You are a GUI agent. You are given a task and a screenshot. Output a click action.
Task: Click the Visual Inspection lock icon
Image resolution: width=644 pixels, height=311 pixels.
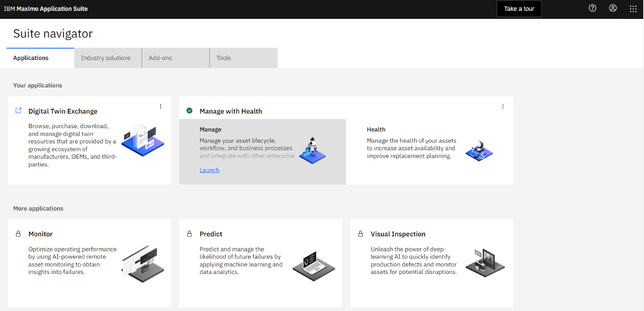(361, 234)
